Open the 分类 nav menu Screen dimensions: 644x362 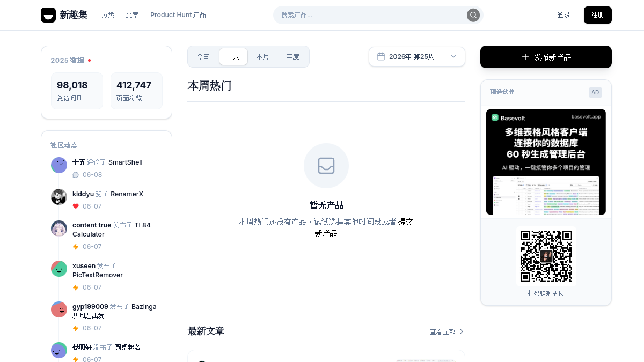[108, 15]
